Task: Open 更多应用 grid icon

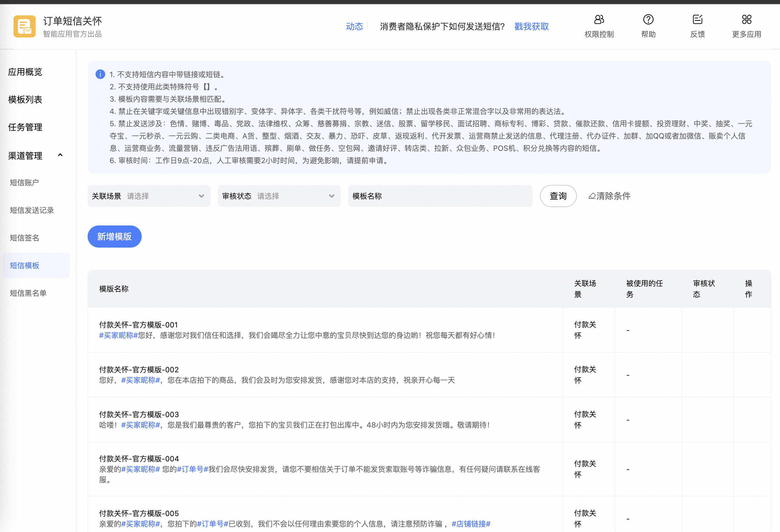Action: pyautogui.click(x=746, y=19)
